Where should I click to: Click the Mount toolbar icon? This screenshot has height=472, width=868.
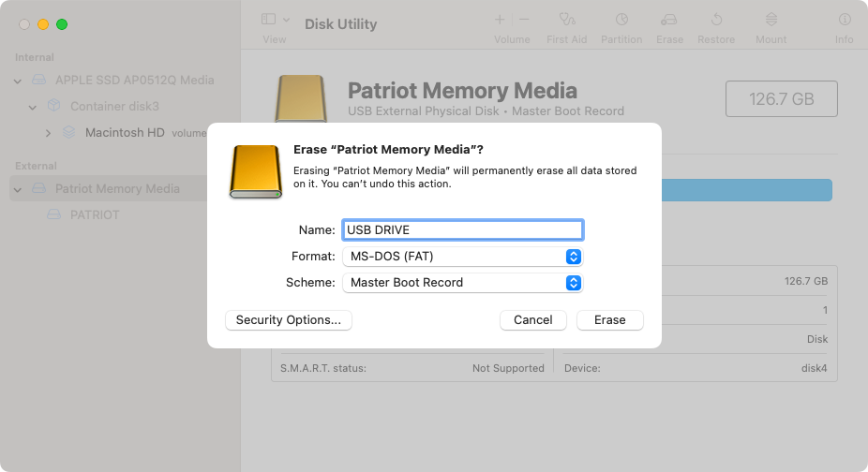click(771, 20)
